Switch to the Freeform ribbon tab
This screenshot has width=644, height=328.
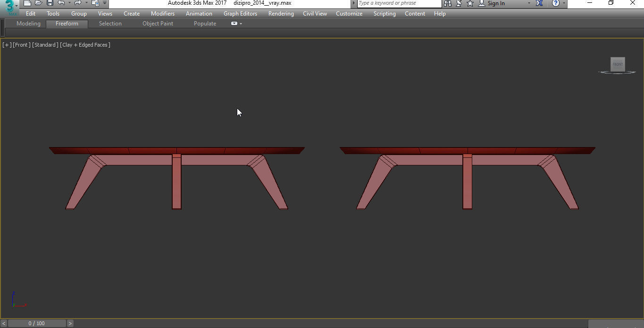[x=67, y=24]
